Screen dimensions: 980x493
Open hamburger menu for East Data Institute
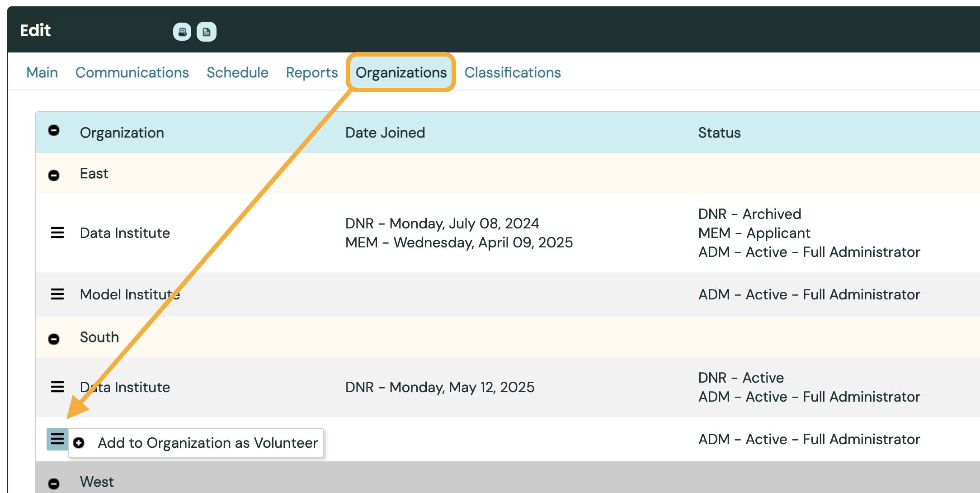pyautogui.click(x=57, y=233)
